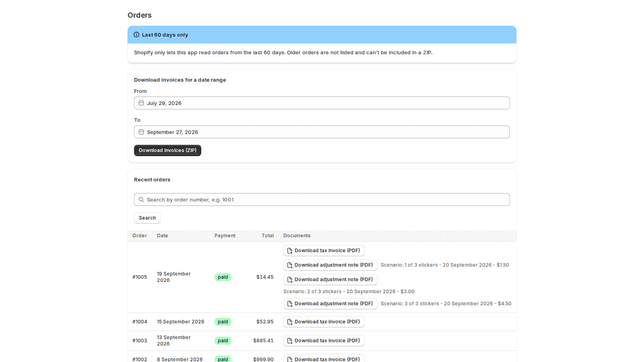The width and height of the screenshot is (644, 362).
Task: Click the date 19 September 2026
Action: click(x=174, y=277)
